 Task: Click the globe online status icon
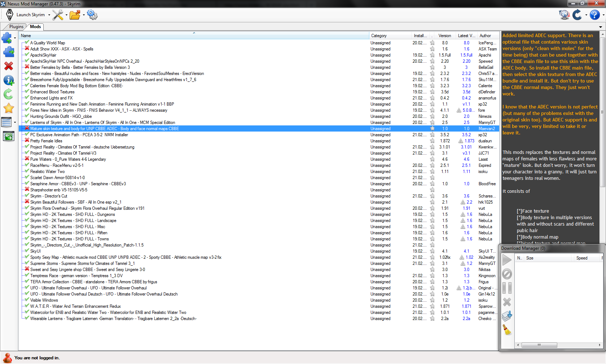(x=564, y=15)
